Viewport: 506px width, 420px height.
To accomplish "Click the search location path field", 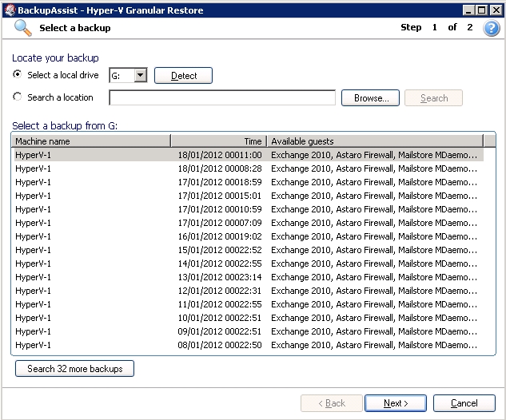I will [x=222, y=97].
